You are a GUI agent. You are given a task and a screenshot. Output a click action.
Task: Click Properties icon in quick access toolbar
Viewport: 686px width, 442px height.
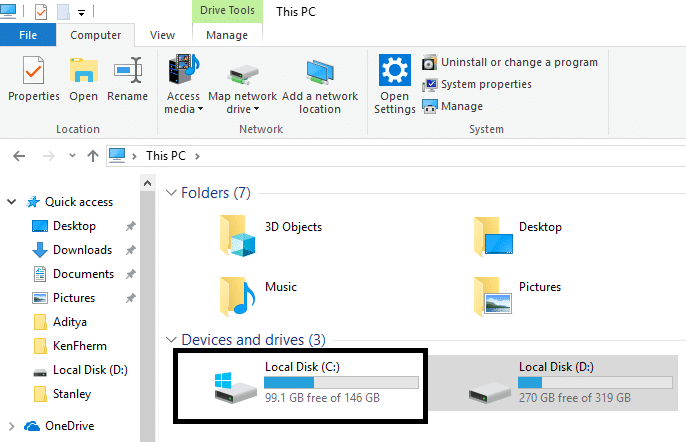[x=41, y=11]
